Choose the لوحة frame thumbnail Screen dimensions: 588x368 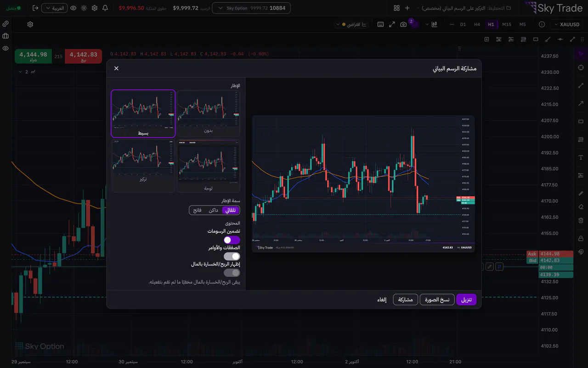click(209, 166)
